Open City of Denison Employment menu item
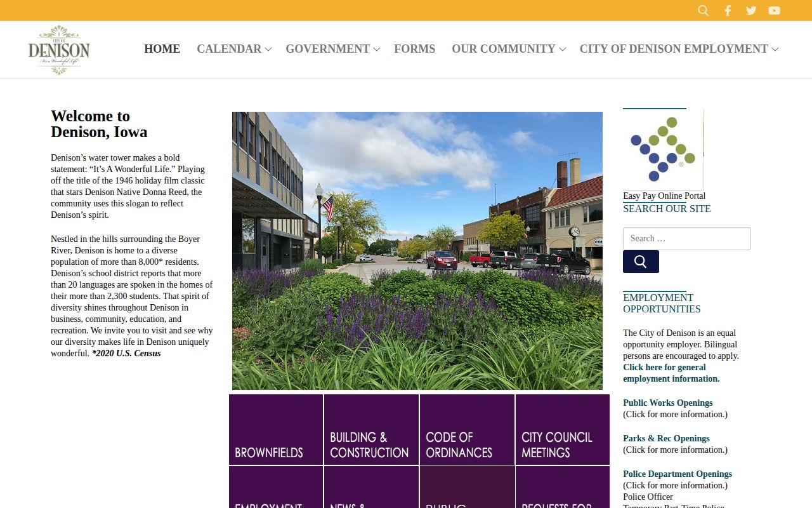812x508 pixels. pyautogui.click(x=674, y=49)
